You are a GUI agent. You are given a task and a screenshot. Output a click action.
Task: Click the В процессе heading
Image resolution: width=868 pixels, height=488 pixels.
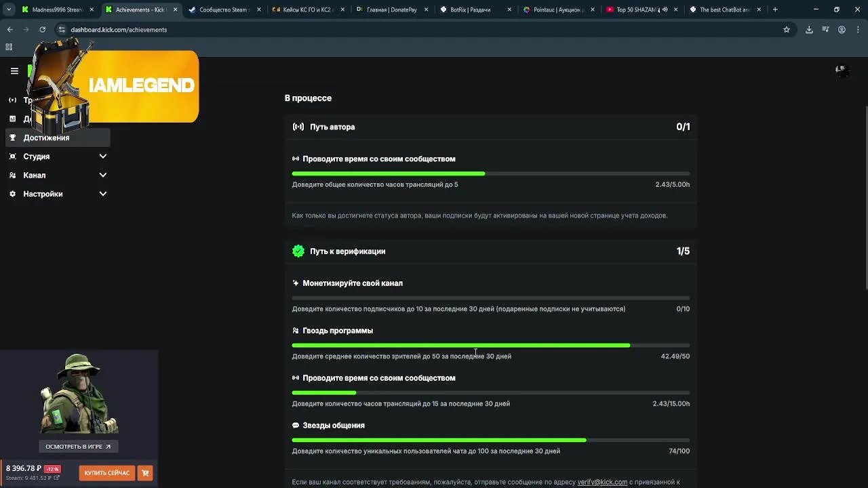308,98
